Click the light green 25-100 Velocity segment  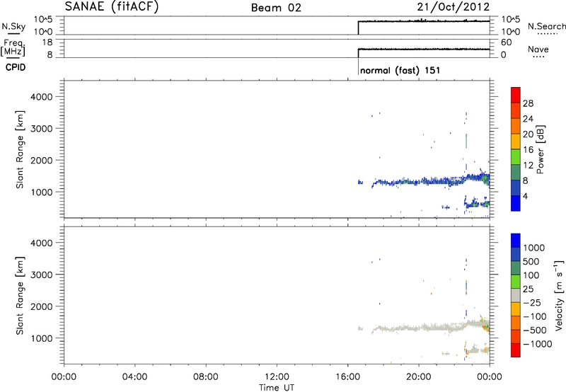point(516,282)
